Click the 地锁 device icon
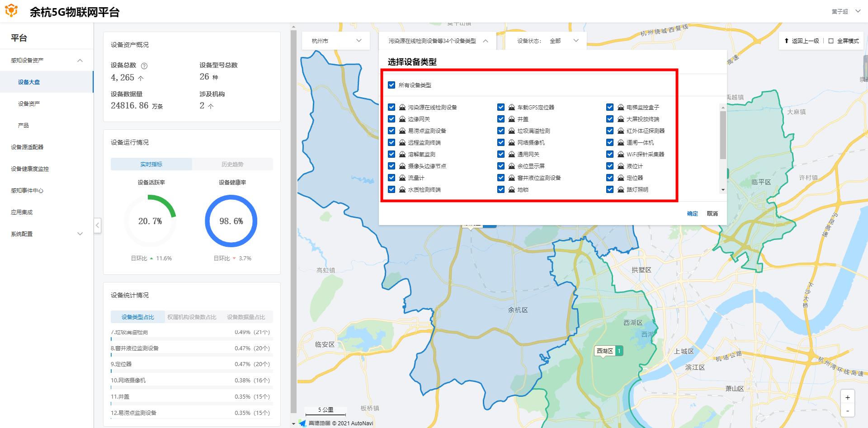 (512, 189)
